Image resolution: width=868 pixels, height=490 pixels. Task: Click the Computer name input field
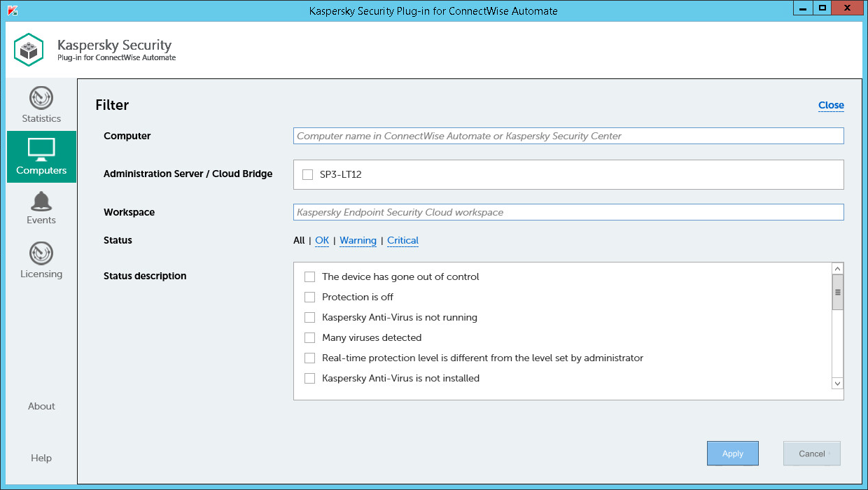568,136
